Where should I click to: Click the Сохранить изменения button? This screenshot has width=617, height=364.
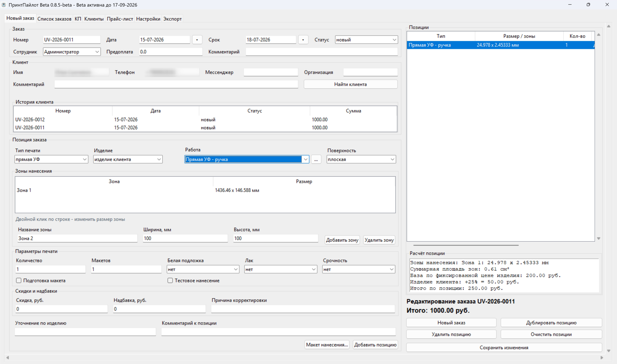504,348
